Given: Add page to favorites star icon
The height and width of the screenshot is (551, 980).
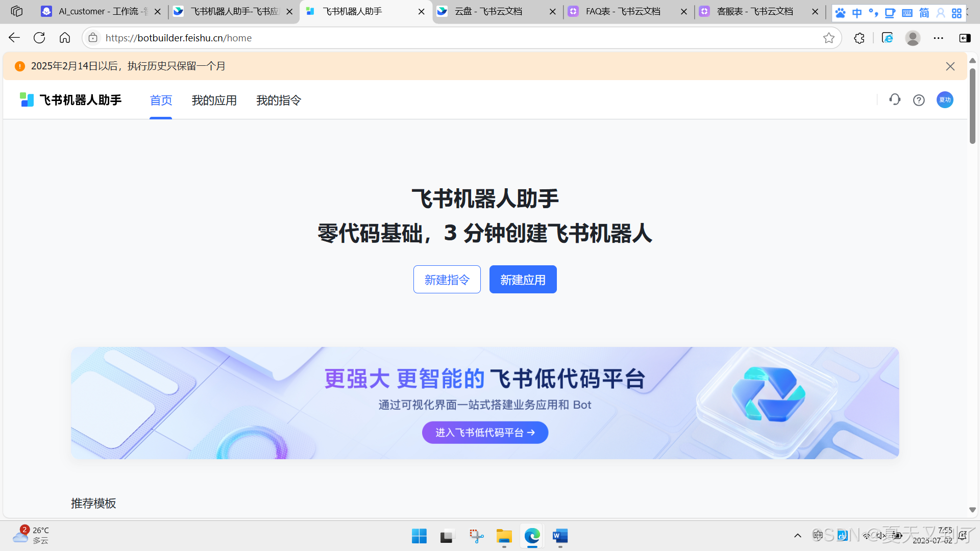Looking at the screenshot, I should (828, 38).
